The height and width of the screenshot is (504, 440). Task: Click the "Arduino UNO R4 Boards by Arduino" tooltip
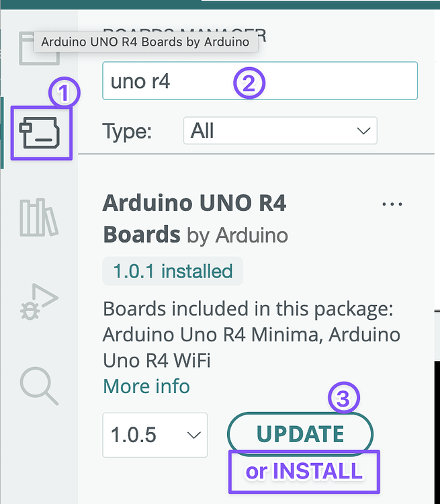pos(146,42)
